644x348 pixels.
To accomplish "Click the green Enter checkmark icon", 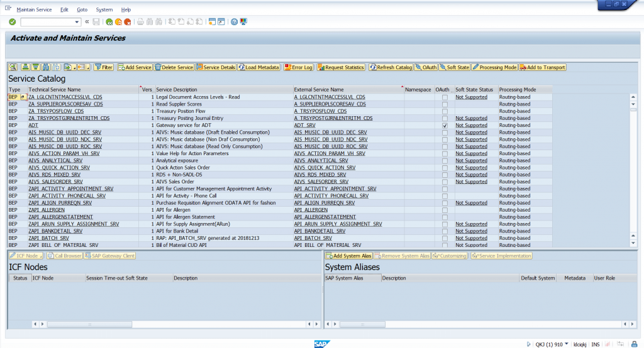I will tap(13, 22).
